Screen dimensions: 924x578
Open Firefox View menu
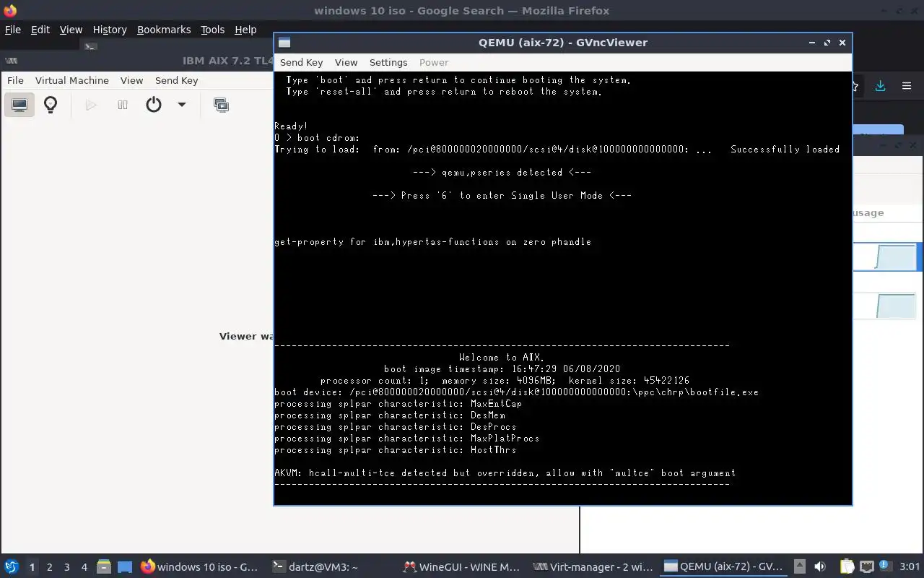pyautogui.click(x=71, y=30)
